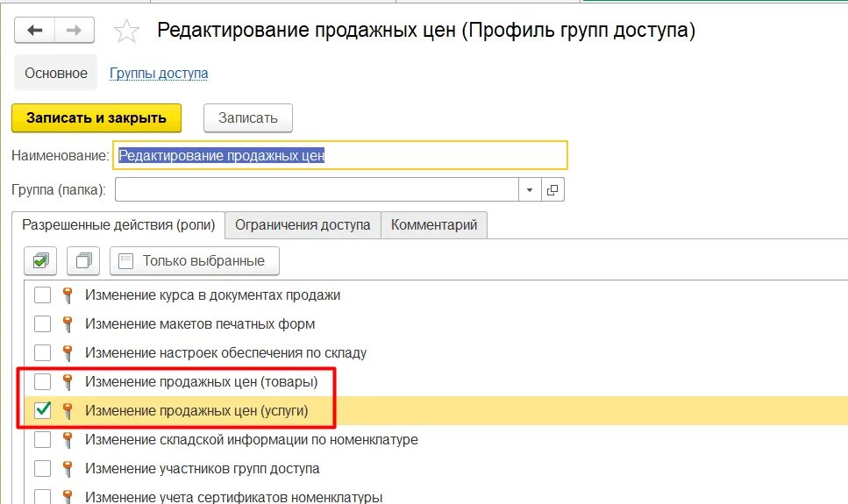The height and width of the screenshot is (504, 848).
Task: Open the Комментарий tab
Action: pyautogui.click(x=434, y=225)
